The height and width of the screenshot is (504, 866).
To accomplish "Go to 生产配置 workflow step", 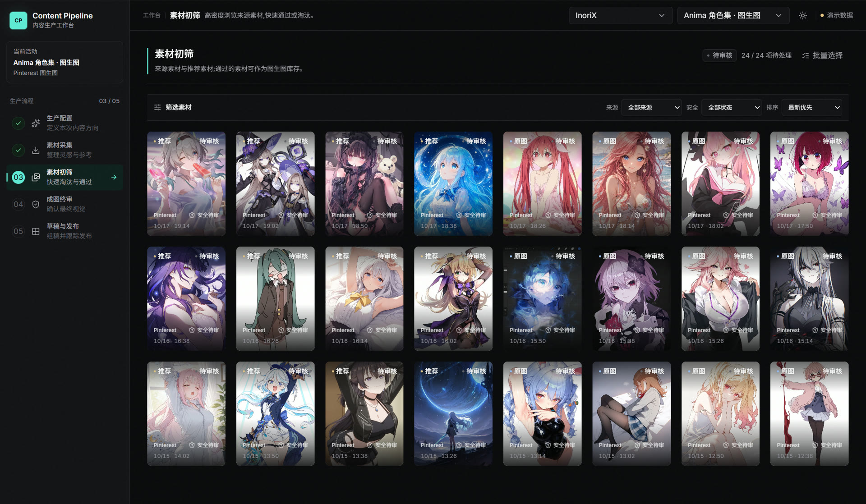I will pyautogui.click(x=64, y=123).
